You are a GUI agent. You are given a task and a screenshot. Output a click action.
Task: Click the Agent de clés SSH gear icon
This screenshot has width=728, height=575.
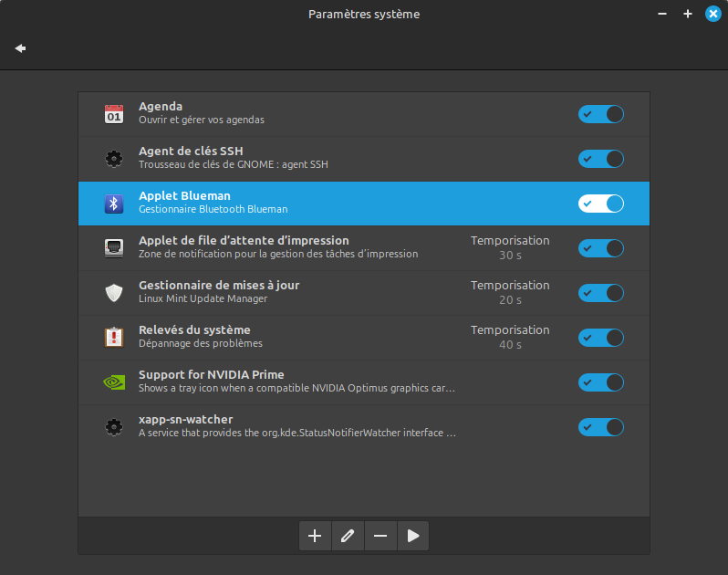pos(114,159)
